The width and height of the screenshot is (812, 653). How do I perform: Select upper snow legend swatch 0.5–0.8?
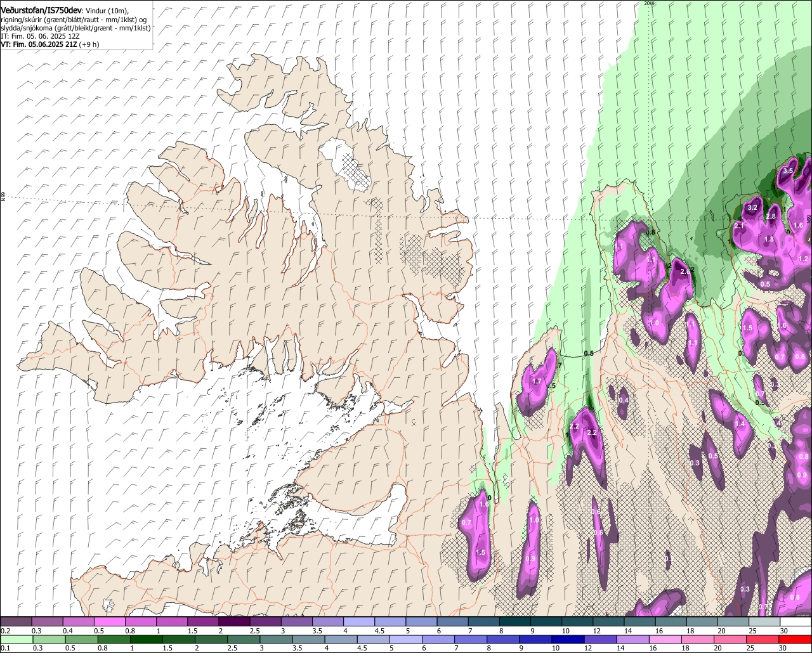[109, 622]
